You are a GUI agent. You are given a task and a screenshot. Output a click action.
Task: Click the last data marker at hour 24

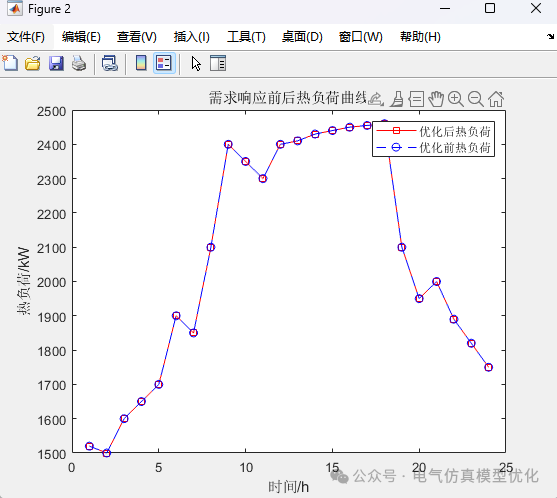(488, 367)
